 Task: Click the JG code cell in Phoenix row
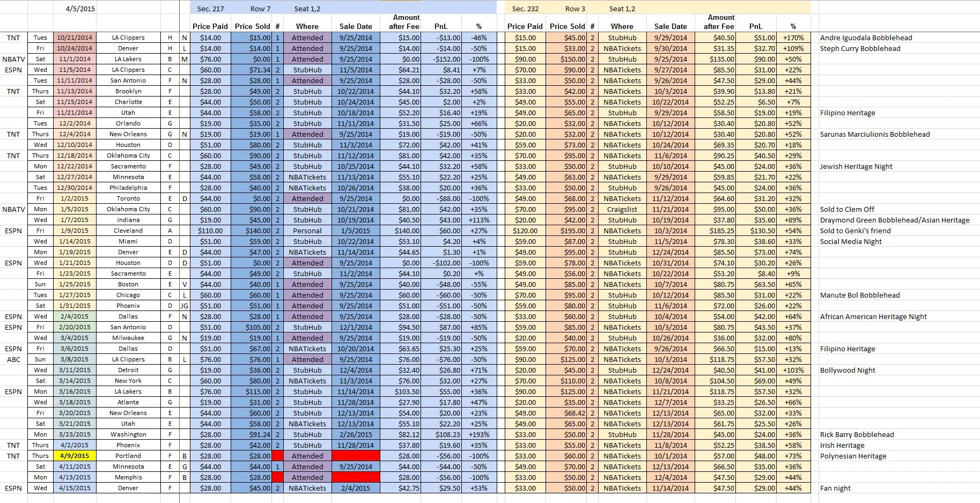(185, 306)
